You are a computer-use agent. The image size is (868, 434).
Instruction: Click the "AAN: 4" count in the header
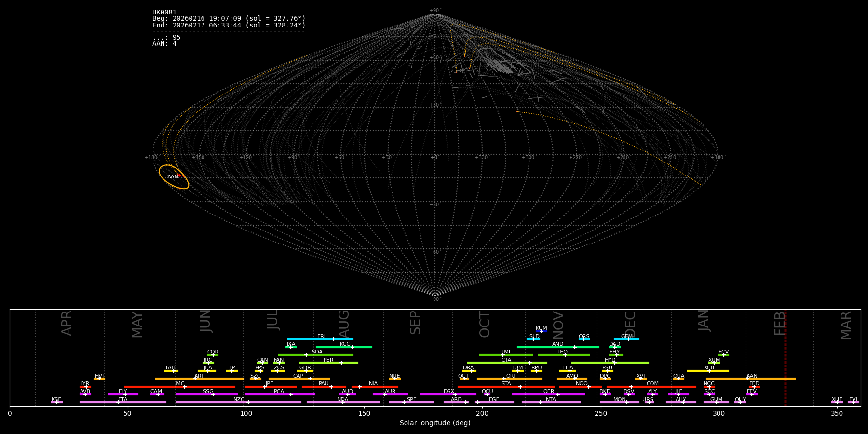[x=164, y=44]
